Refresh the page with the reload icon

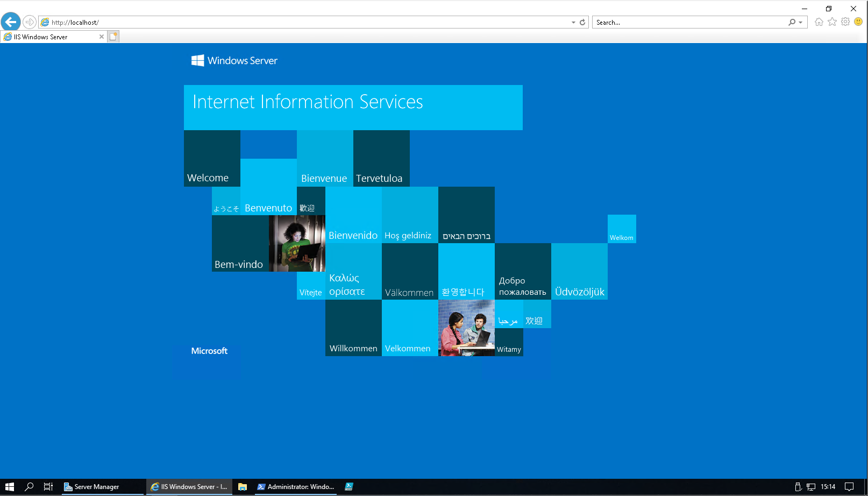click(x=582, y=22)
